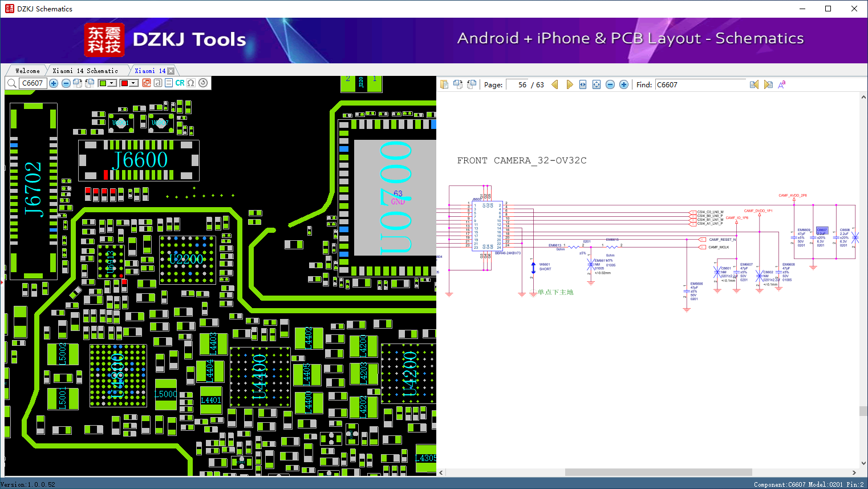Zoom in on the PCB layout view
The width and height of the screenshot is (868, 489).
pos(54,83)
